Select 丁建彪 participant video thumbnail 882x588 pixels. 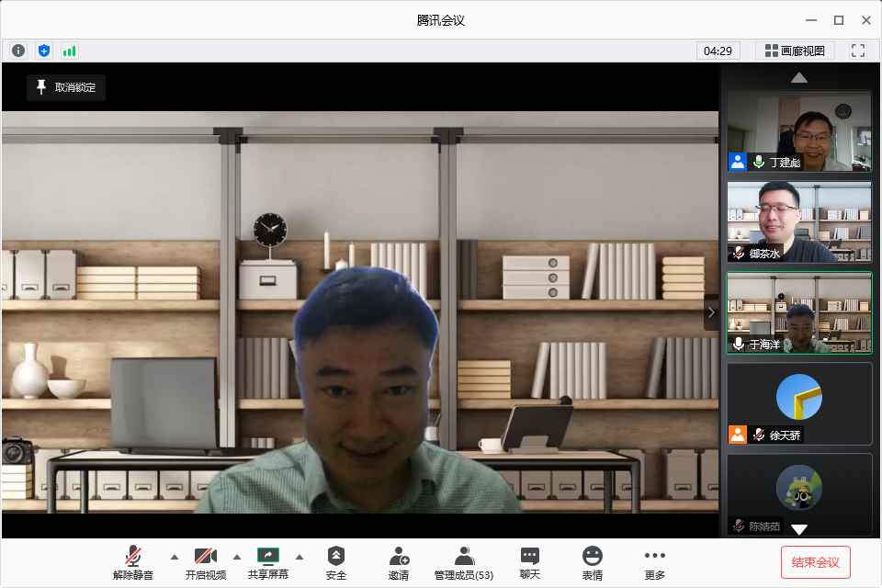tap(798, 130)
